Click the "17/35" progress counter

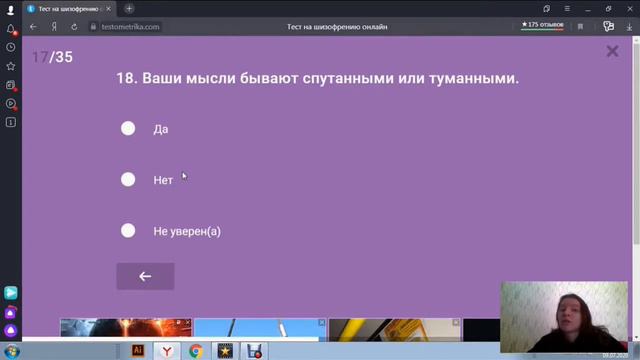click(x=52, y=57)
